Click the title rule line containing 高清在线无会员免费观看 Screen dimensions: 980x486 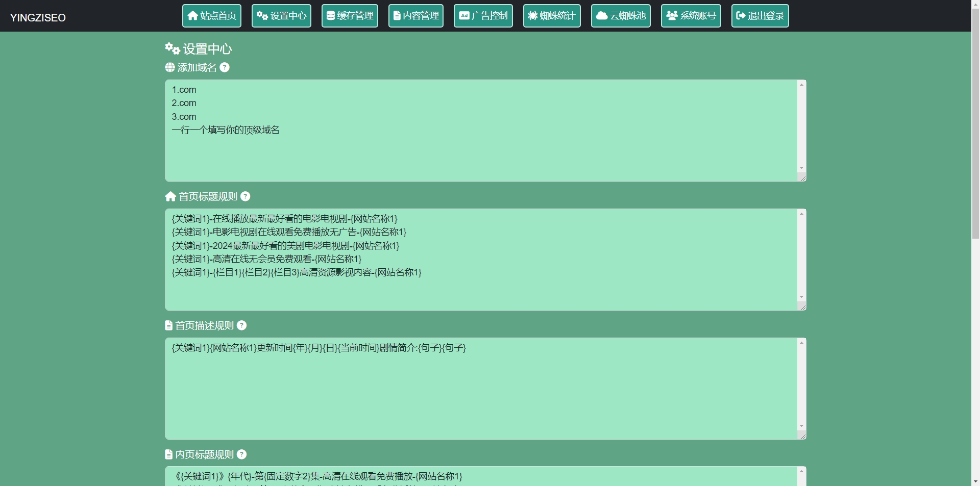point(266,259)
